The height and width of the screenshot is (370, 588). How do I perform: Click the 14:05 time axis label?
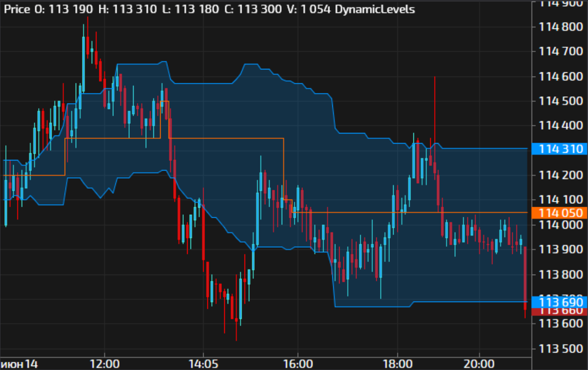tap(203, 363)
